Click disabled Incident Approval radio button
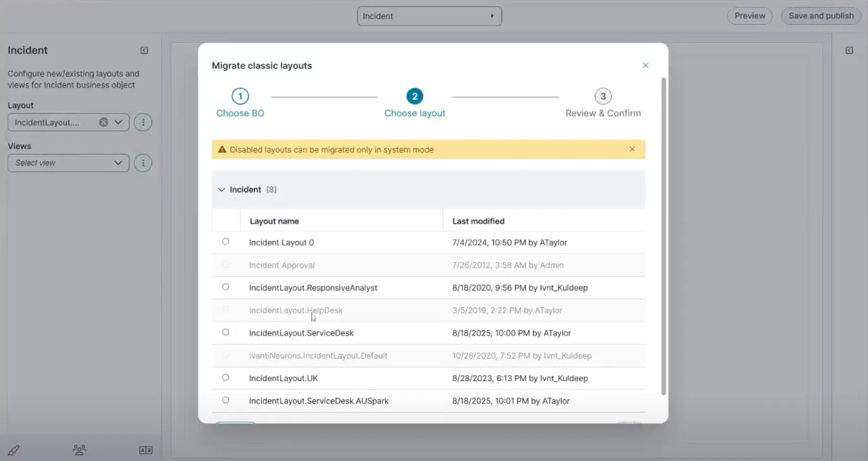Viewport: 868px width, 461px height. [226, 264]
